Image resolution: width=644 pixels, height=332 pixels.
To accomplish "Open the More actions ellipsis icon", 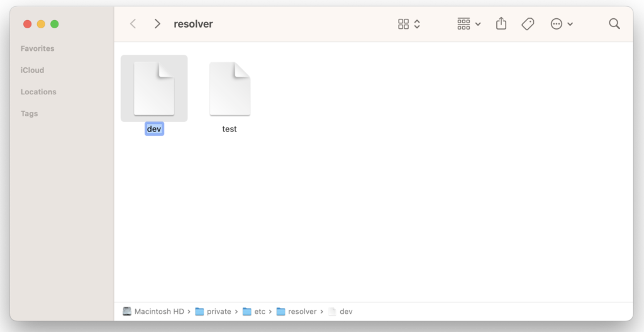I will point(556,24).
